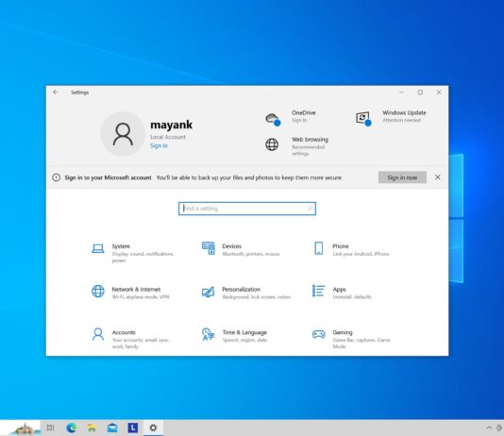This screenshot has width=504, height=436.
Task: Open the Accounts category label
Action: tap(124, 332)
